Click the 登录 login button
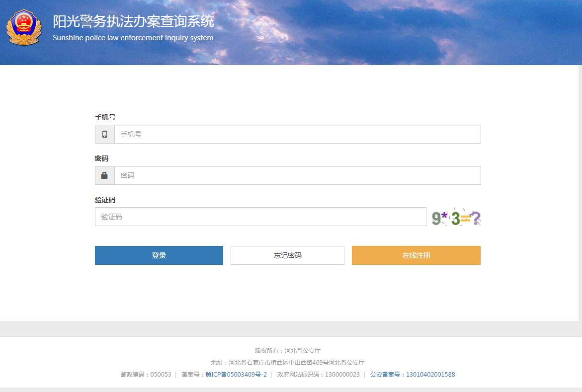Image resolution: width=582 pixels, height=392 pixels. click(159, 255)
